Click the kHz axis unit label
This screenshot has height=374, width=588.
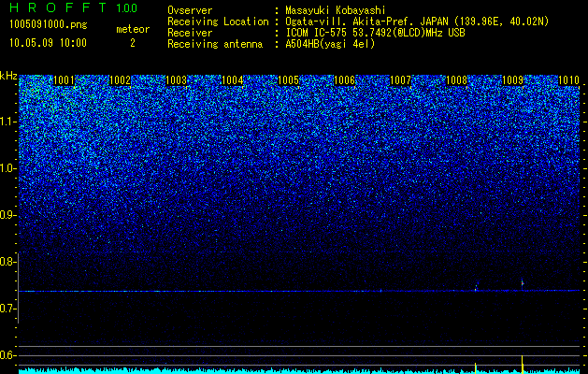8,76
